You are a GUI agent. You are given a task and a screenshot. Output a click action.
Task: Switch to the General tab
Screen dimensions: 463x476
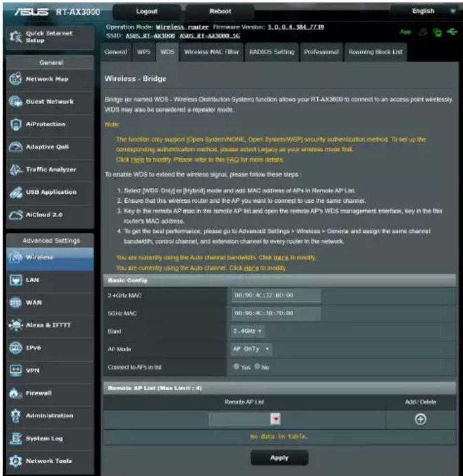116,52
